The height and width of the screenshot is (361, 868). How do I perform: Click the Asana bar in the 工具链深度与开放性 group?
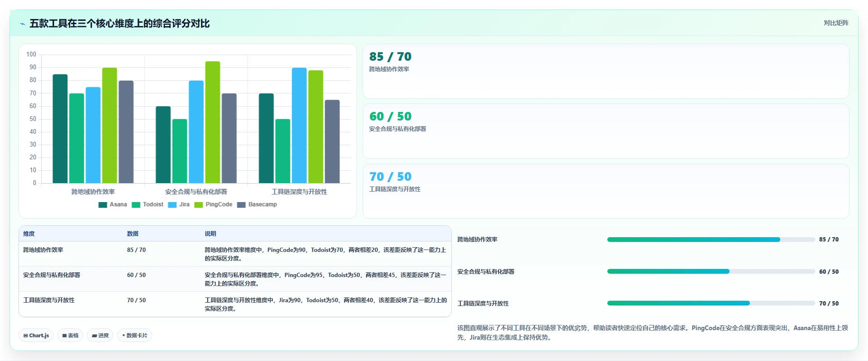point(266,138)
